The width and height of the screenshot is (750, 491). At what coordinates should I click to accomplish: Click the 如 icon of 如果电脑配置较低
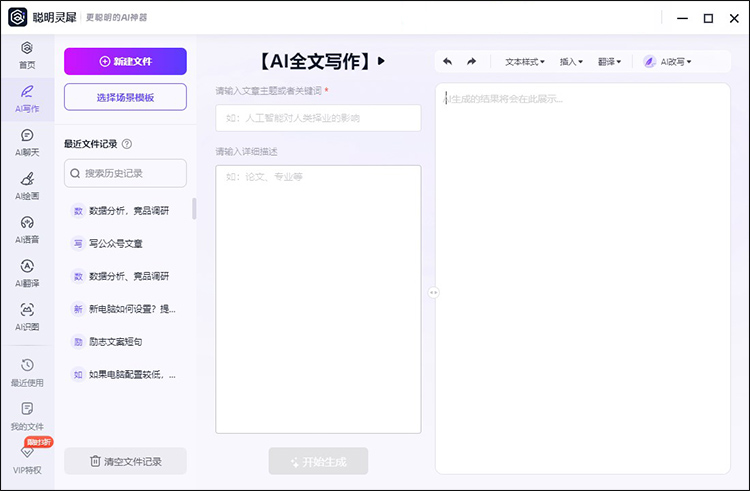point(78,374)
